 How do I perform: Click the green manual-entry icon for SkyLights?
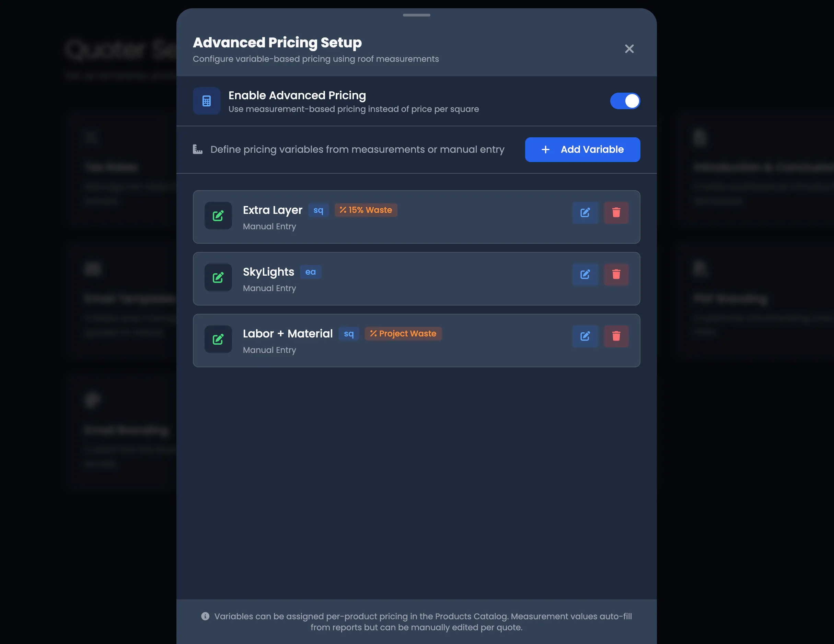point(218,277)
